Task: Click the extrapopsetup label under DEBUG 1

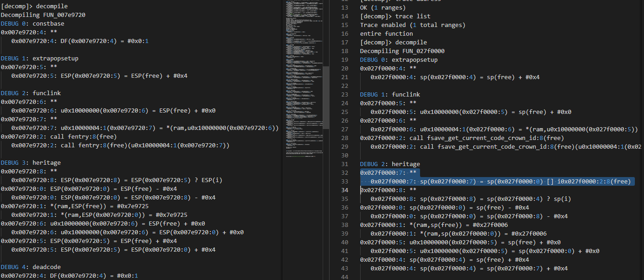Action: click(x=55, y=58)
